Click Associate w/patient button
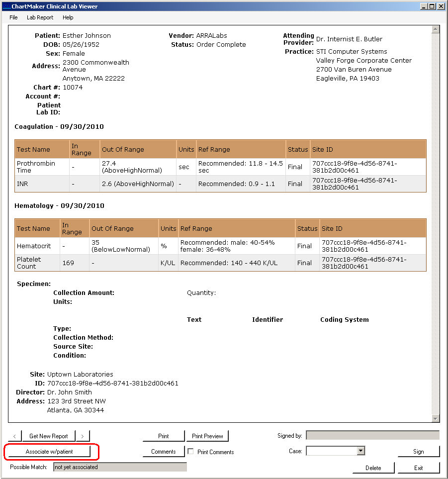 (49, 452)
